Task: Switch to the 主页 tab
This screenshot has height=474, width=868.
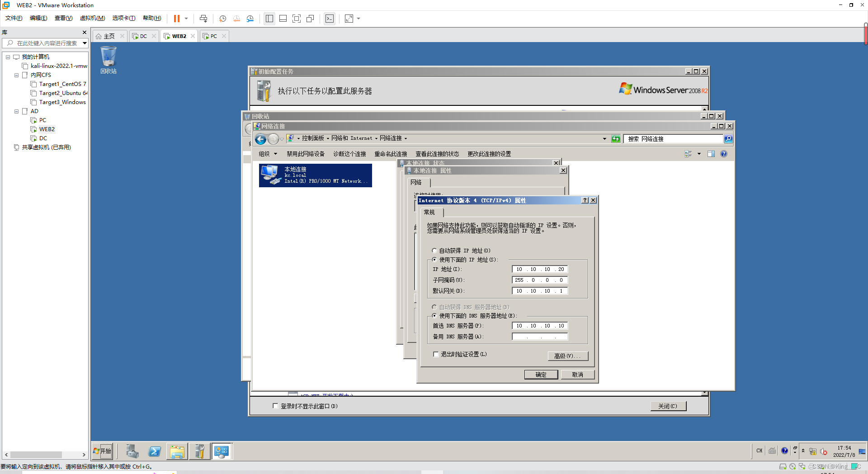Action: (109, 36)
